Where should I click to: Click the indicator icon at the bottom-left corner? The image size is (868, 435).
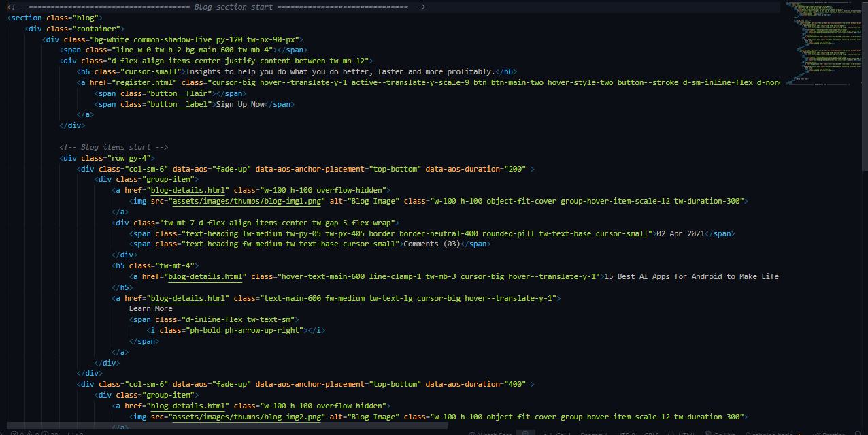click(x=3, y=433)
